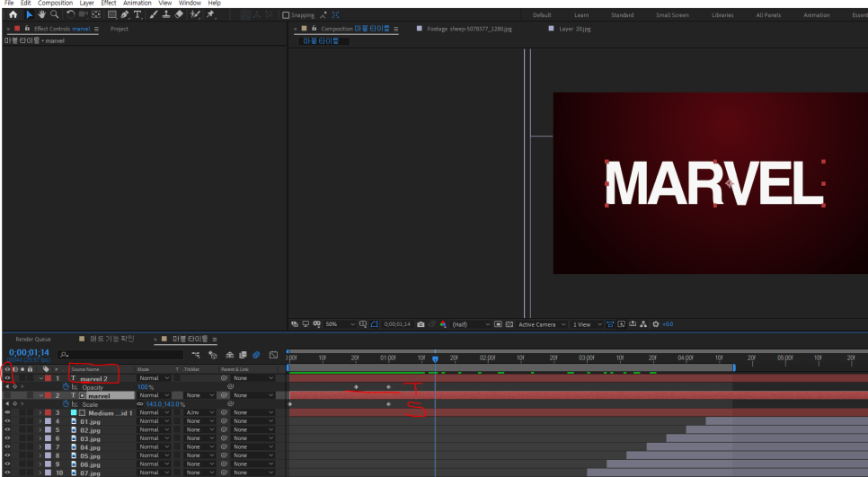Open the 1 View layout dropdown
The image size is (868, 477).
587,324
